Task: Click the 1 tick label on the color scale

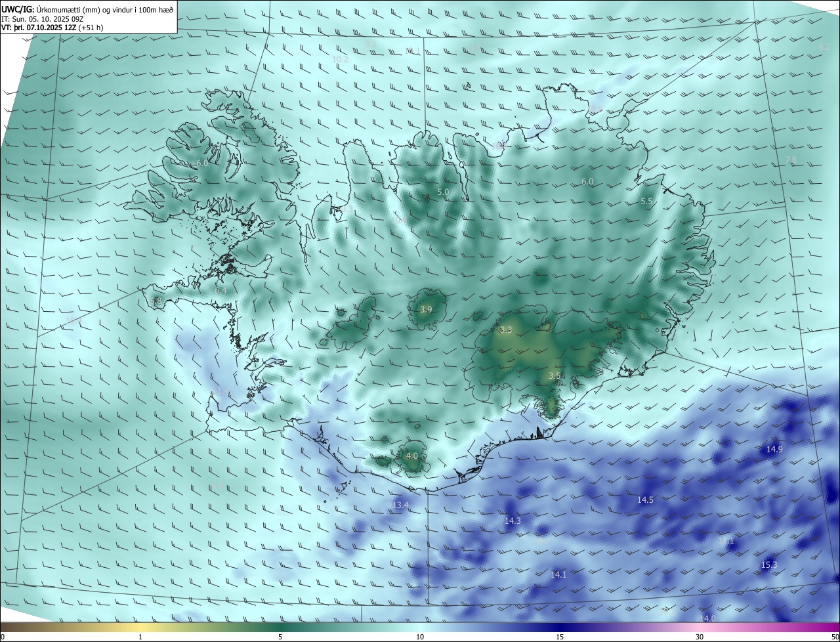Action: click(140, 637)
